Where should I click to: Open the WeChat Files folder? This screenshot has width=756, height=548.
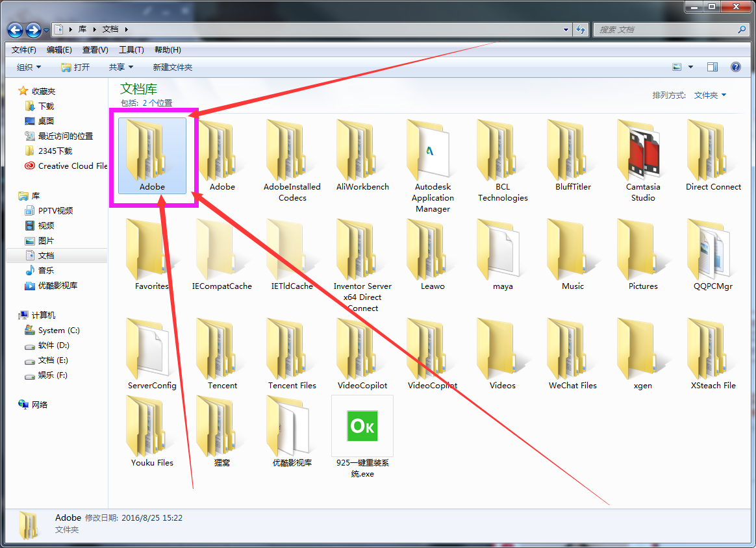pyautogui.click(x=572, y=354)
